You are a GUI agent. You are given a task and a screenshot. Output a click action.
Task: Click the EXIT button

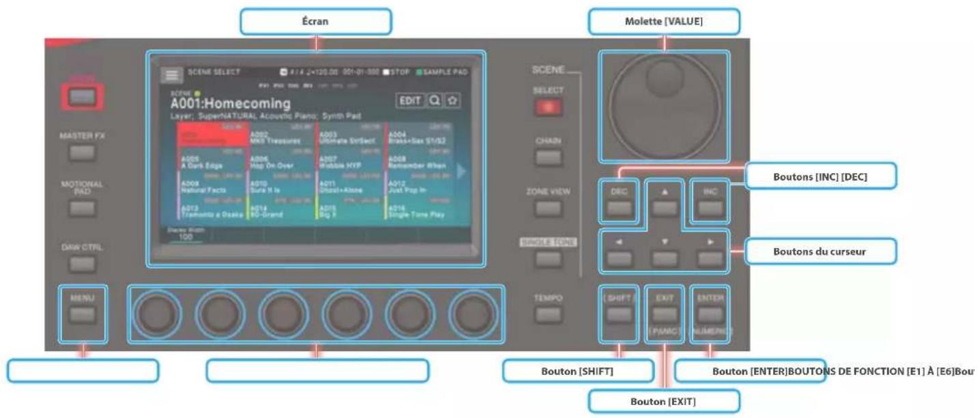coord(664,314)
